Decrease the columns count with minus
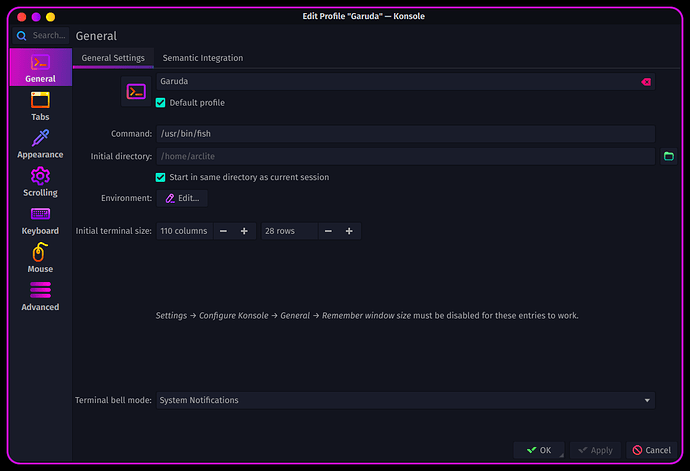 click(224, 231)
